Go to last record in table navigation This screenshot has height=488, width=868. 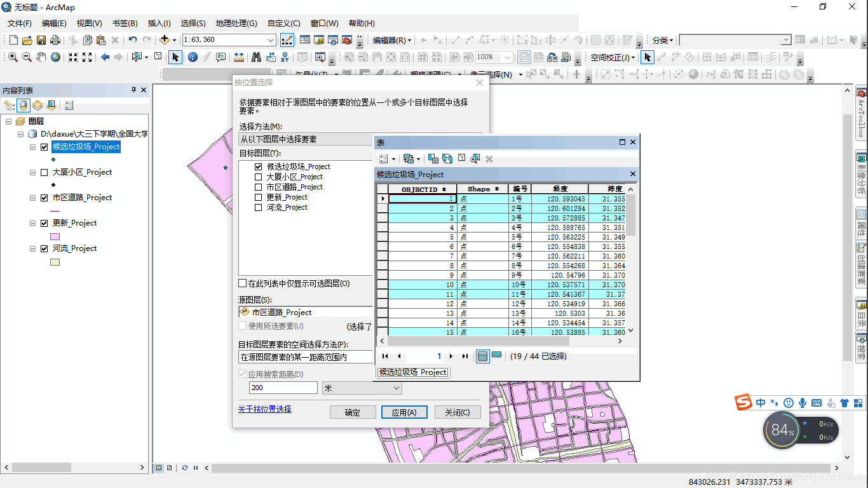(x=465, y=356)
